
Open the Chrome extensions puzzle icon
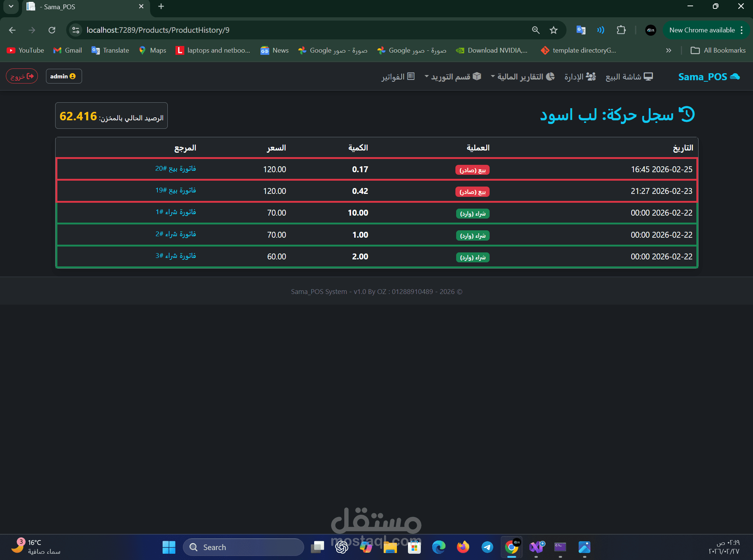pos(621,30)
